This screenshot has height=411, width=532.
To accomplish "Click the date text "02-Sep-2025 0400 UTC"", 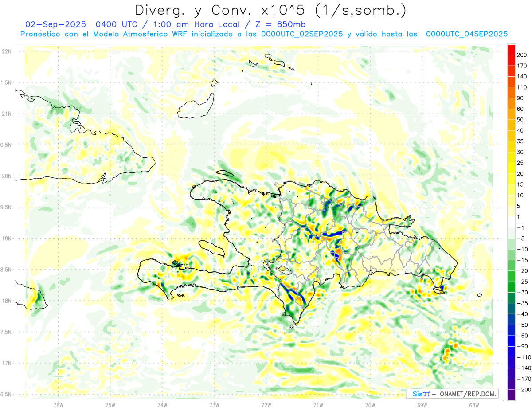I will pyautogui.click(x=78, y=24).
